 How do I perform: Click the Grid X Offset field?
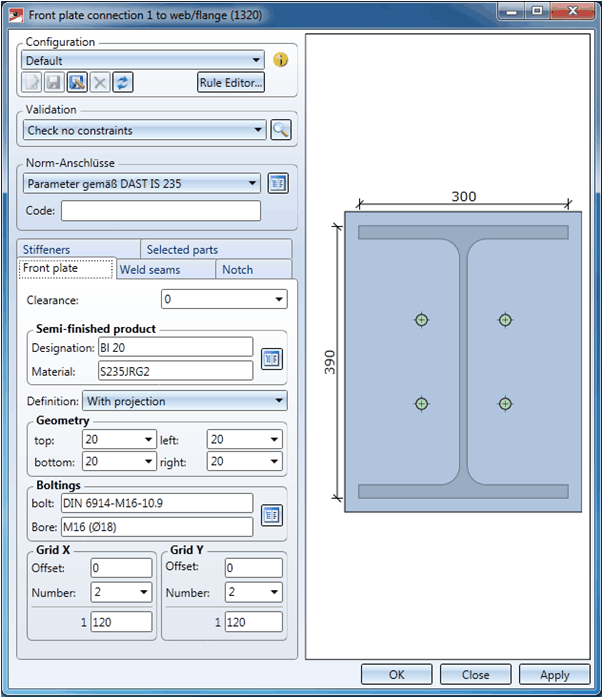[122, 568]
